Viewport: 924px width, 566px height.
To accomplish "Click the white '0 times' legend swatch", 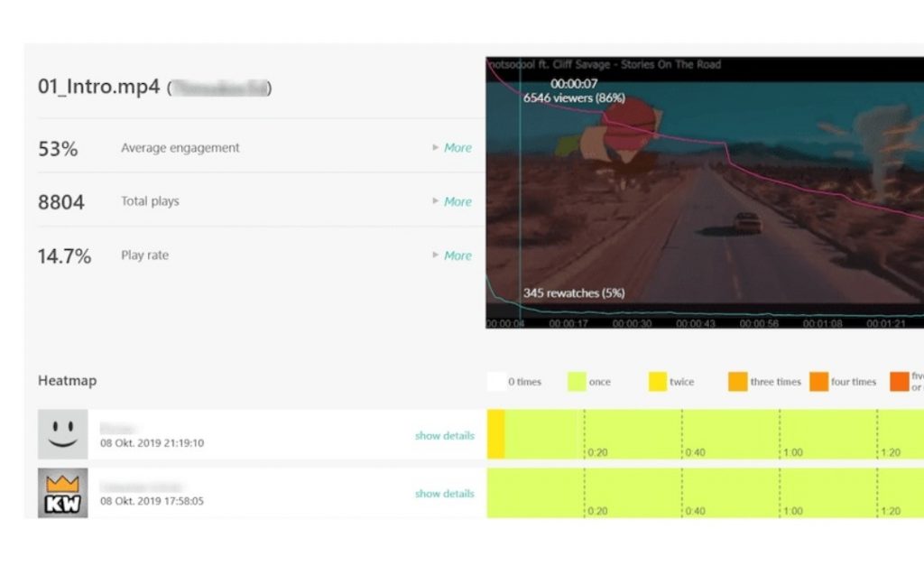I will click(x=495, y=382).
